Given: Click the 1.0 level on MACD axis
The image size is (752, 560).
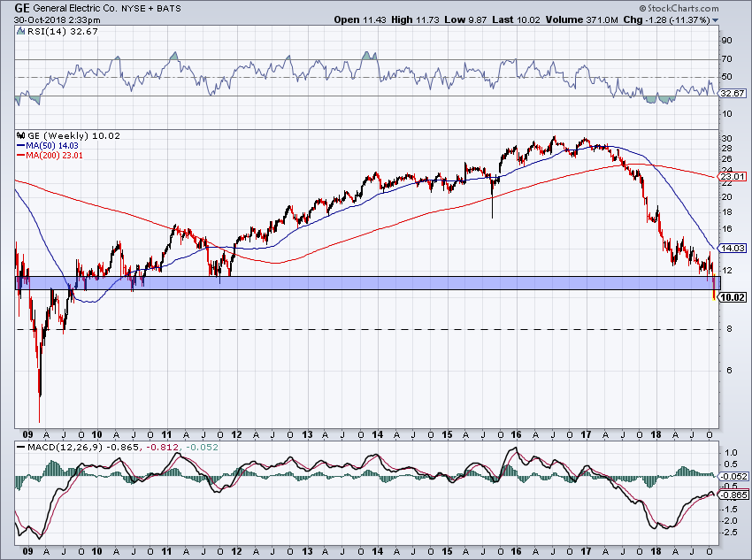Looking at the screenshot, I should [731, 453].
